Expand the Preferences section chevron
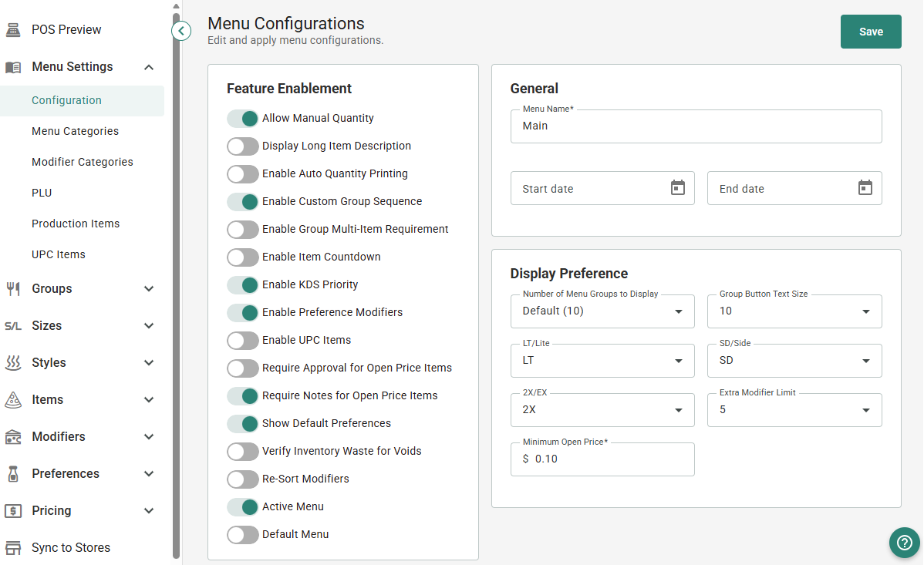This screenshot has height=565, width=924. pyautogui.click(x=149, y=474)
